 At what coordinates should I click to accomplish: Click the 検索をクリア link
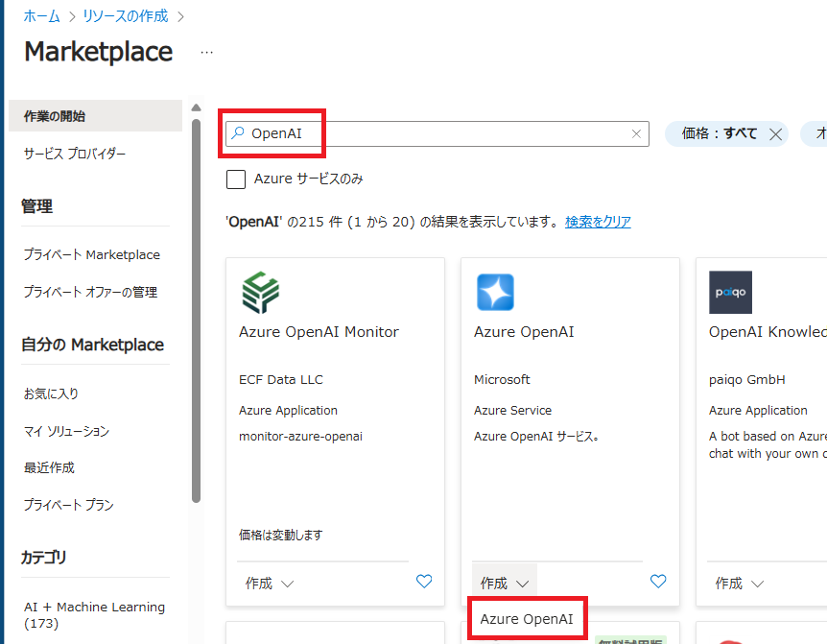point(598,222)
